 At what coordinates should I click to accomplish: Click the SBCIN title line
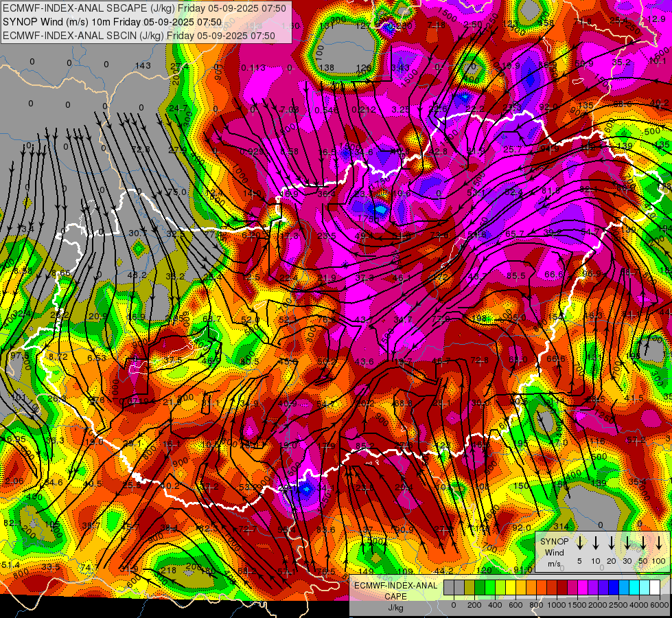point(139,36)
